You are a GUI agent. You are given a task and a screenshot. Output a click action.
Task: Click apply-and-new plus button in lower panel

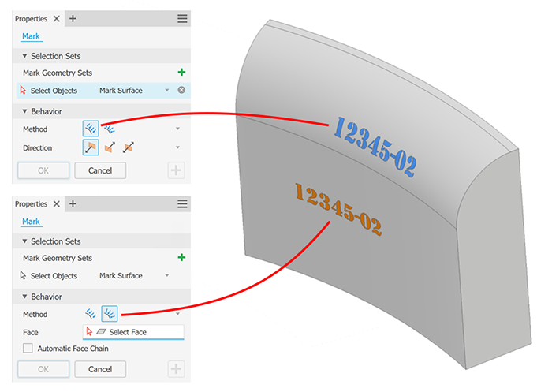pyautogui.click(x=176, y=369)
